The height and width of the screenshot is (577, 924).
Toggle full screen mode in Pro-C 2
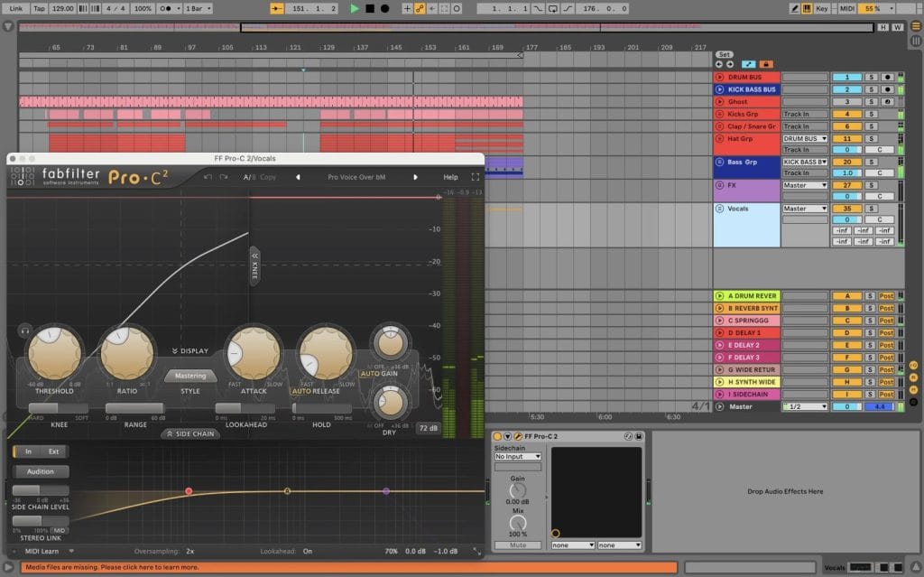coord(476,177)
